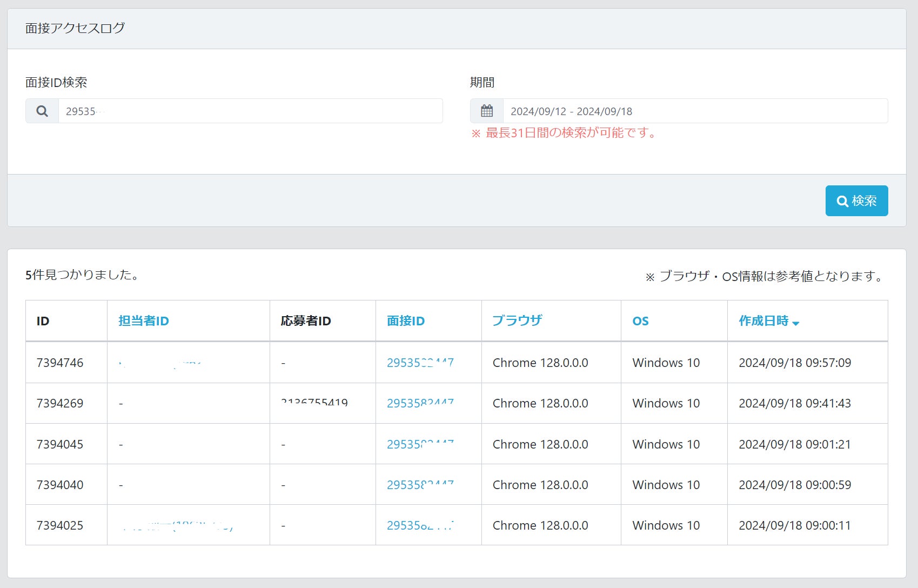
Task: Sort results by ブラウザ column
Action: tap(517, 321)
